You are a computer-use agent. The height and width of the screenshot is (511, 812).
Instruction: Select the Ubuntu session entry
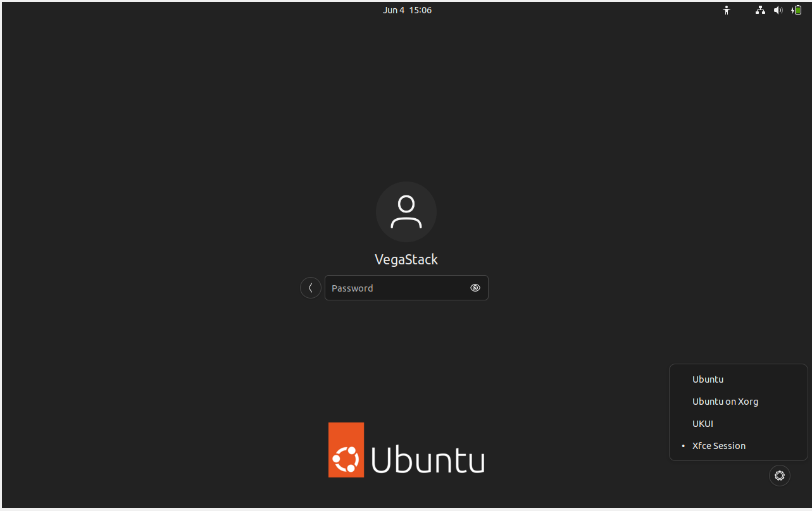(708, 379)
